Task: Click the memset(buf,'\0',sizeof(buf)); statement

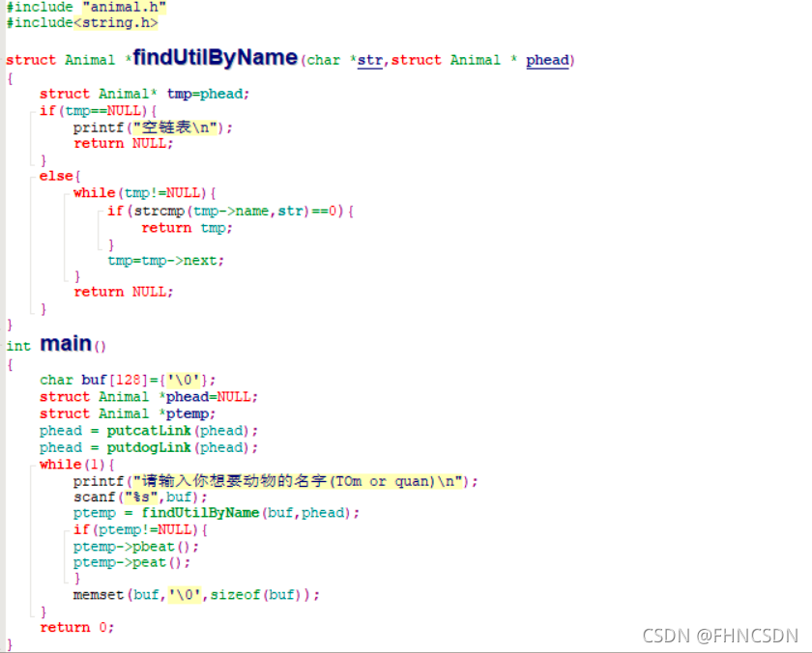Action: pos(197,595)
